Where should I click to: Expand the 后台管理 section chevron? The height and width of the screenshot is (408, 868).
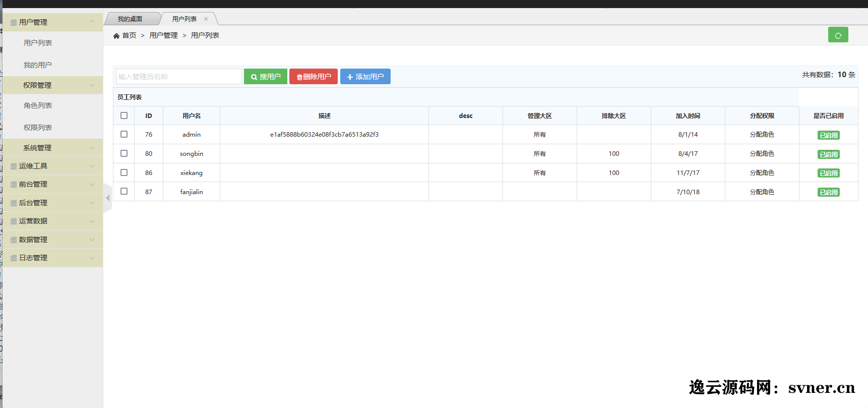(92, 203)
